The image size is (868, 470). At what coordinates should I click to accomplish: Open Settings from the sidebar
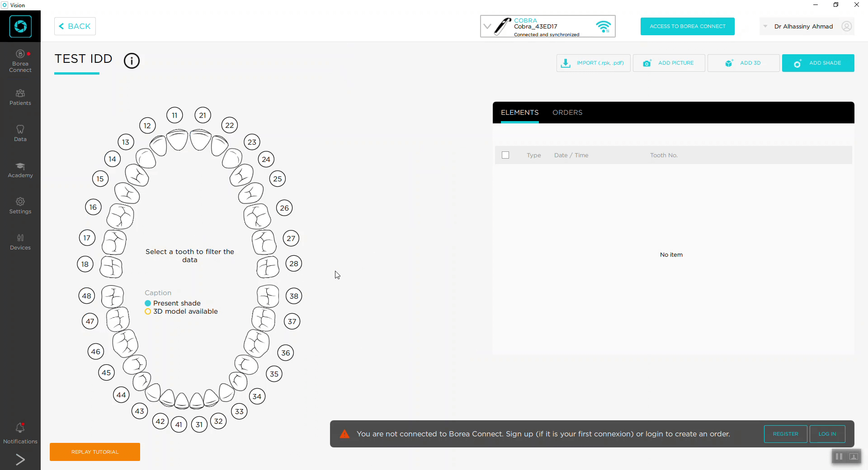(x=20, y=206)
